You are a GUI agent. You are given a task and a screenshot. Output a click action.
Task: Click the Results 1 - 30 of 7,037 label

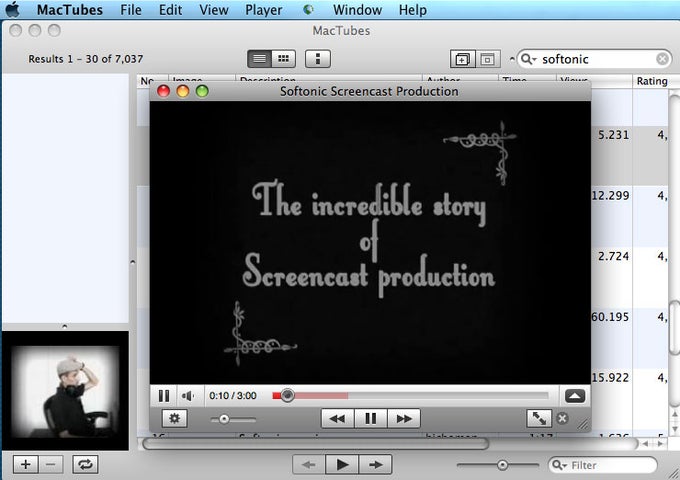pyautogui.click(x=85, y=59)
